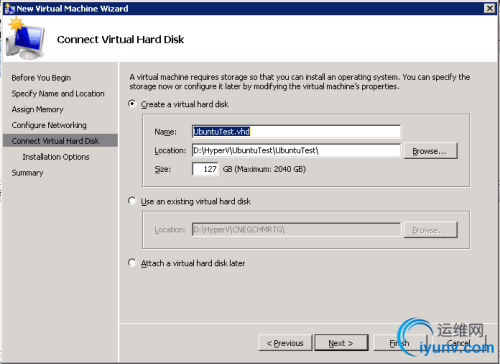This screenshot has height=364, width=500.
Task: Browse for new virtual disk location
Action: (x=430, y=151)
